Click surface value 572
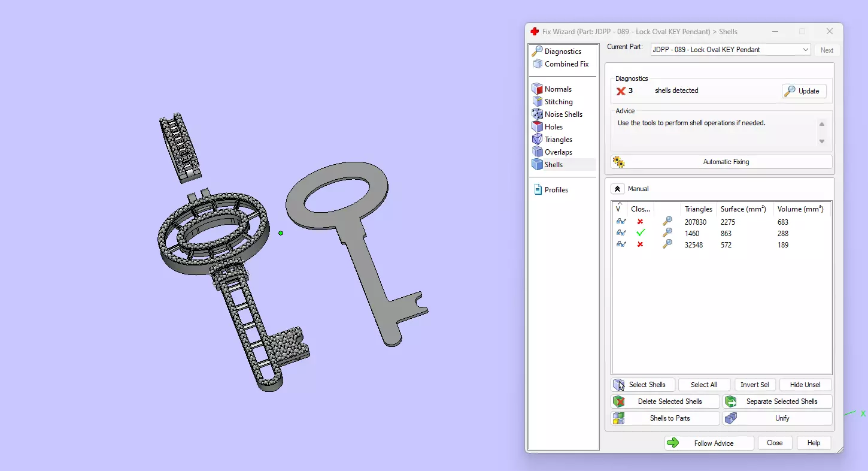 [726, 245]
